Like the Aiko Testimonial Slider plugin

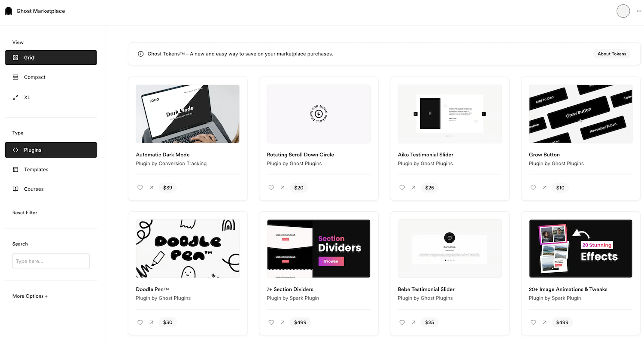(x=402, y=188)
